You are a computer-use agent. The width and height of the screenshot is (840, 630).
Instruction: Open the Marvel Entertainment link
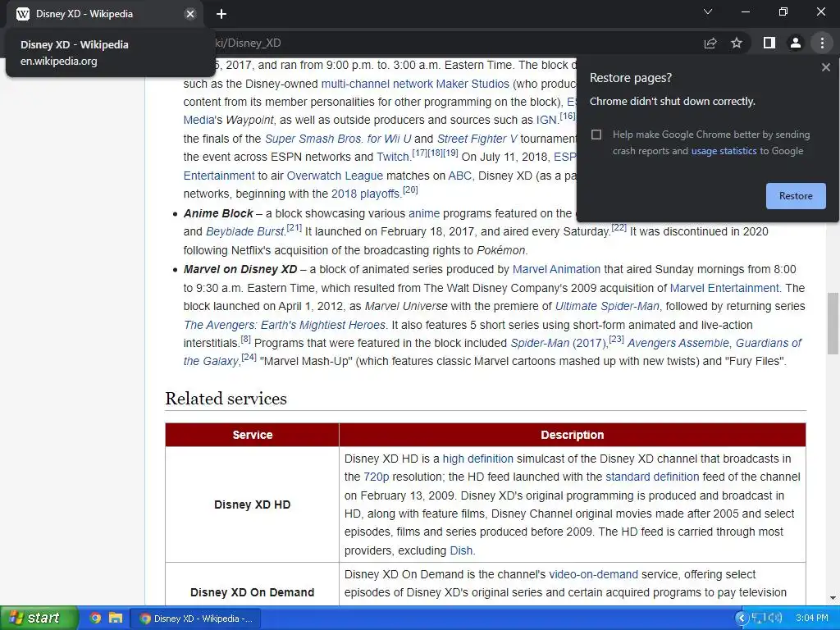click(724, 288)
